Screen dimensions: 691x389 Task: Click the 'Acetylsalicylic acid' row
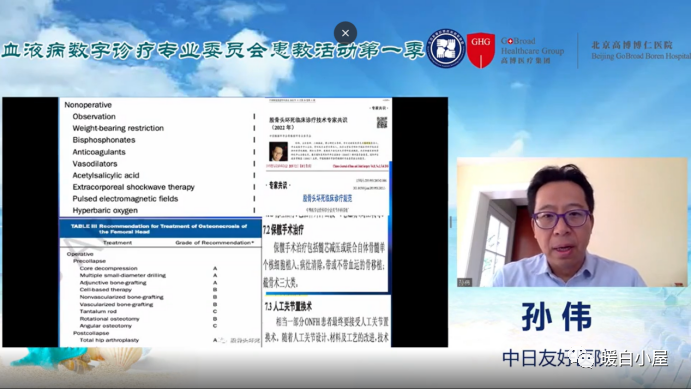click(163, 175)
